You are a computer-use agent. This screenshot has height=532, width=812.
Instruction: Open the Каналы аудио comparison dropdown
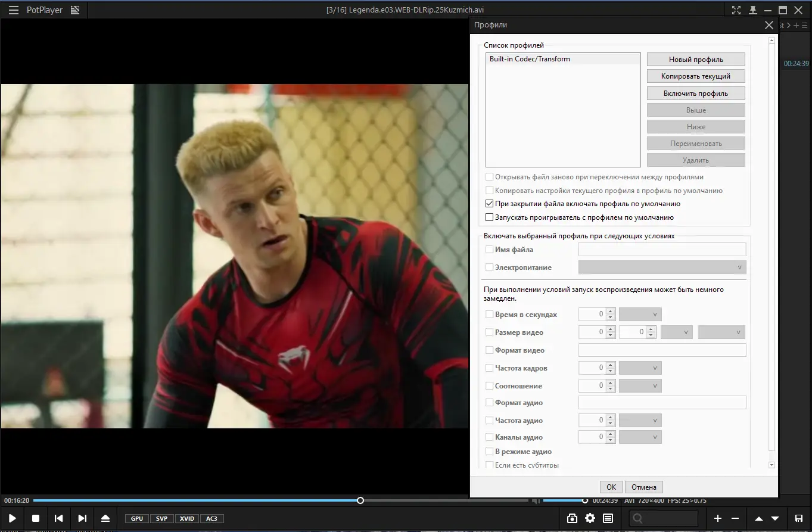[x=640, y=437]
